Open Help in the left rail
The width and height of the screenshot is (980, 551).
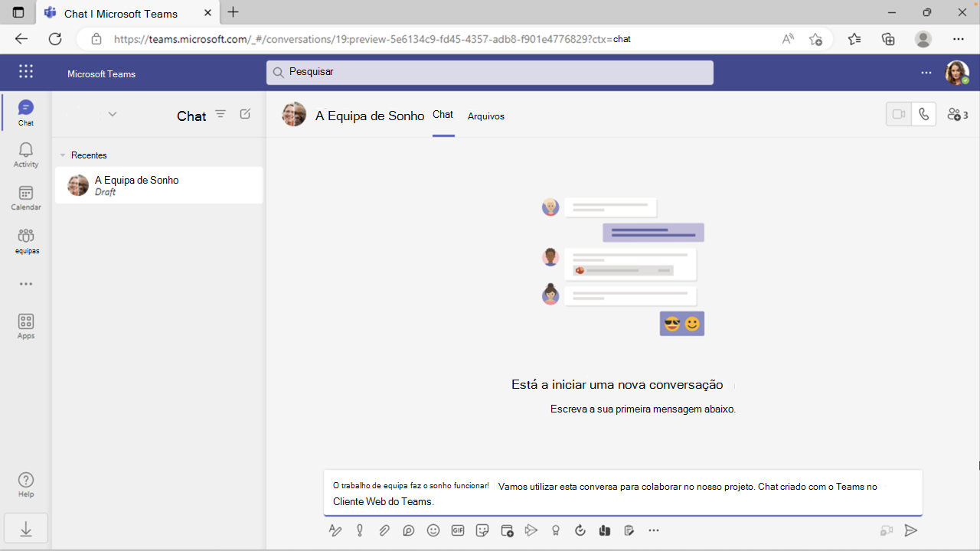click(x=26, y=485)
